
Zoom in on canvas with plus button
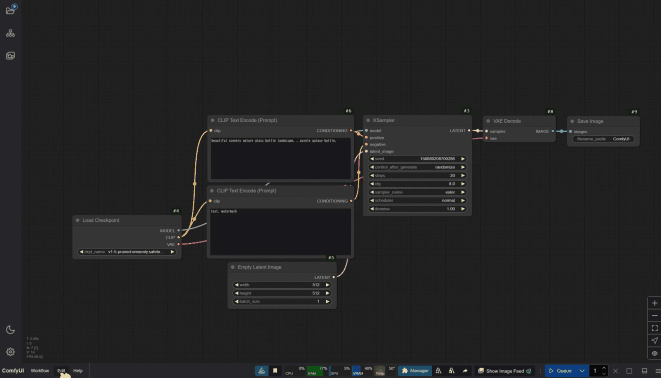tap(654, 303)
